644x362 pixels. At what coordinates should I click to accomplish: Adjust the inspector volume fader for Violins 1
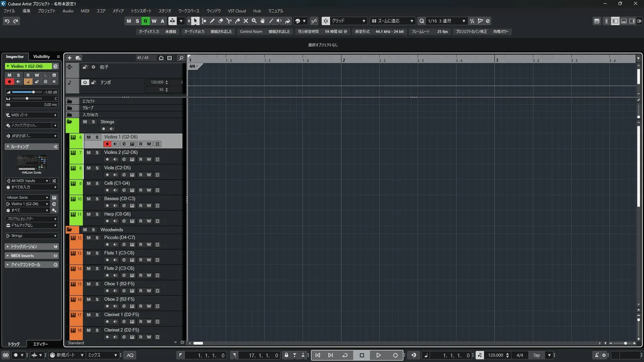[x=33, y=92]
